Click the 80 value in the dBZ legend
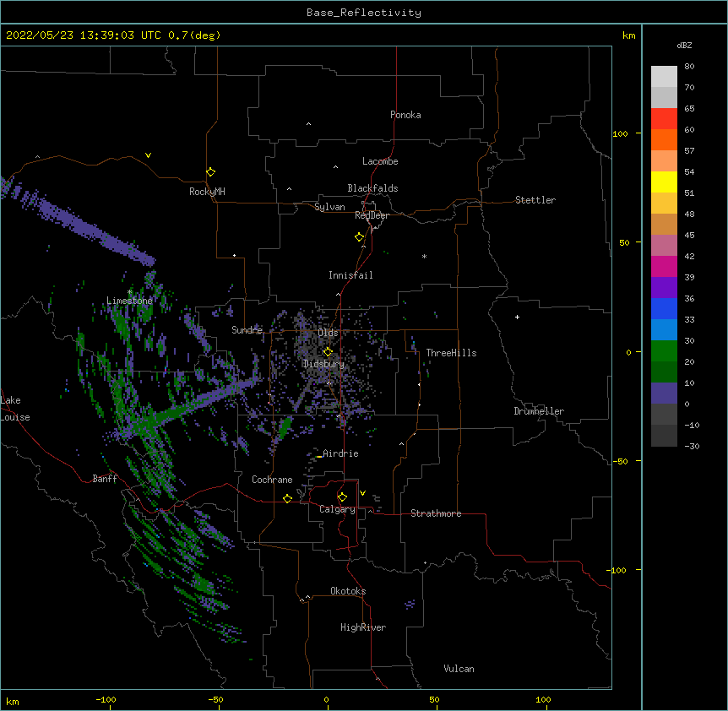The width and height of the screenshot is (728, 711). pos(689,67)
